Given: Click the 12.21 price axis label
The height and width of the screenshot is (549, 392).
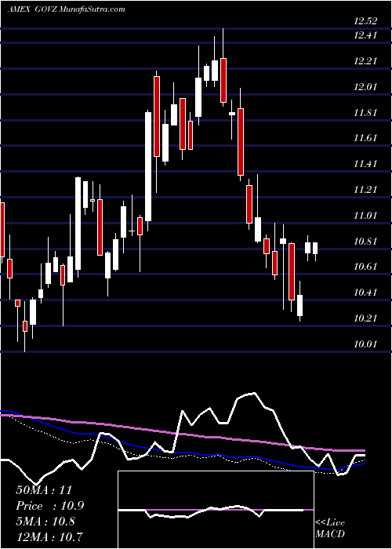Looking at the screenshot, I should (365, 61).
